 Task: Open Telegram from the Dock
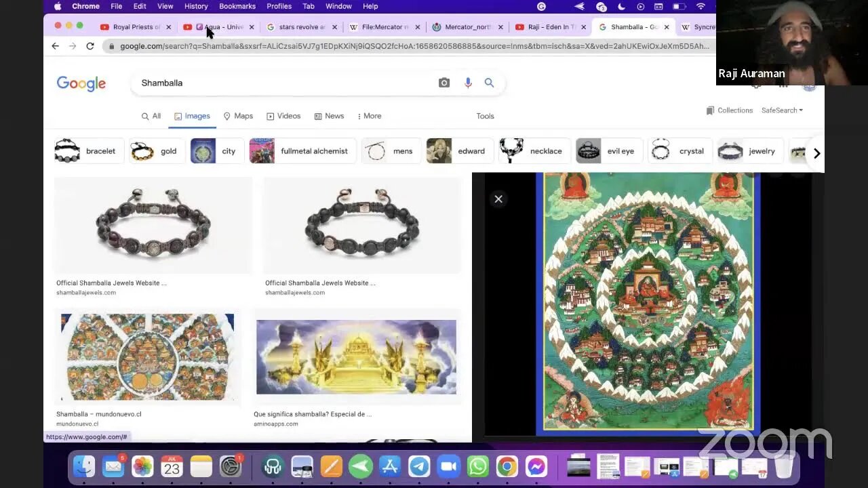[419, 466]
